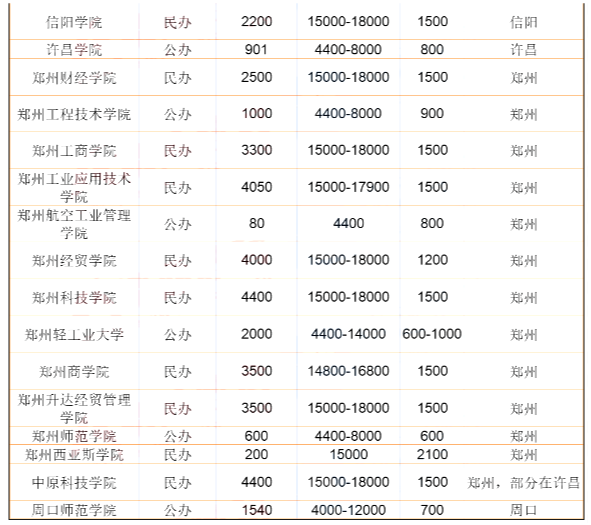Click the 郑州师范学院 name cell
Screen dimensions: 591x525
click(x=74, y=436)
